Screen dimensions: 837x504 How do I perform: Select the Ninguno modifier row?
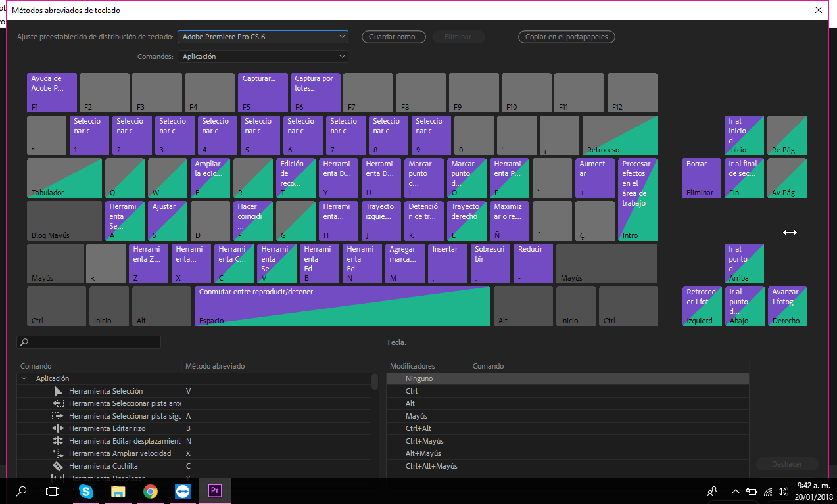pyautogui.click(x=567, y=378)
